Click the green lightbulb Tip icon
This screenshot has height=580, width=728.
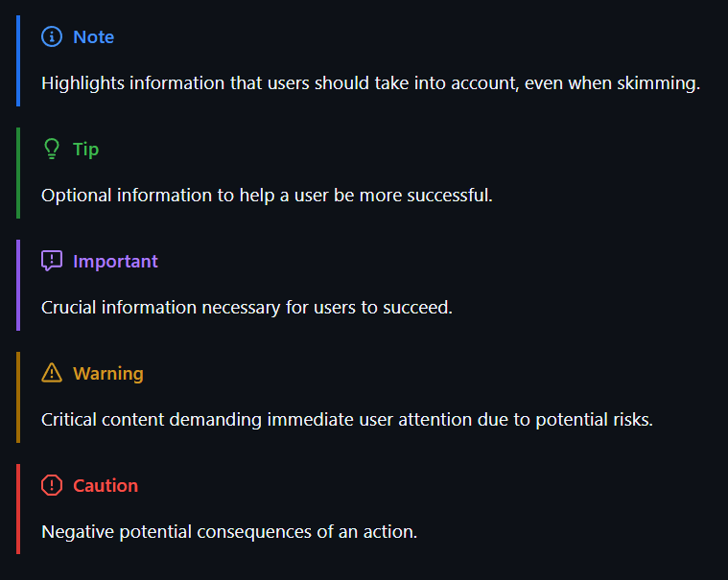52,150
